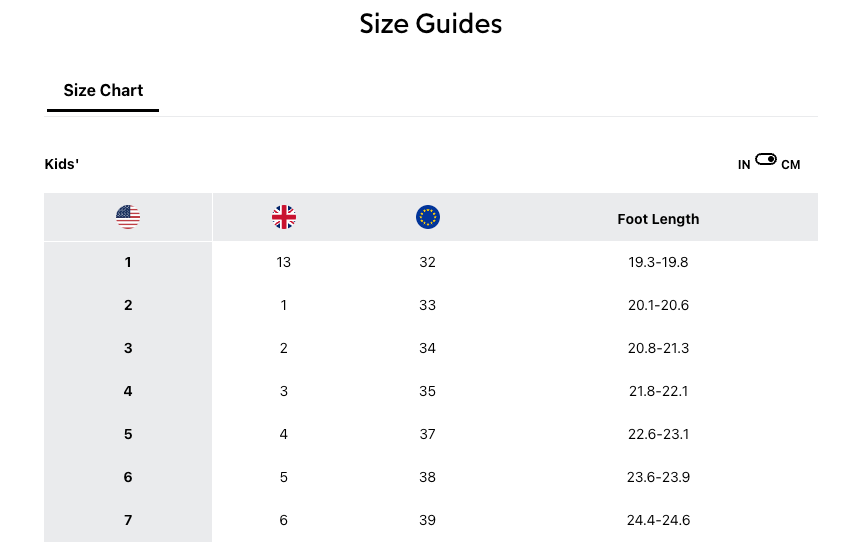
Task: Click EU size 37 cell
Action: click(x=428, y=434)
